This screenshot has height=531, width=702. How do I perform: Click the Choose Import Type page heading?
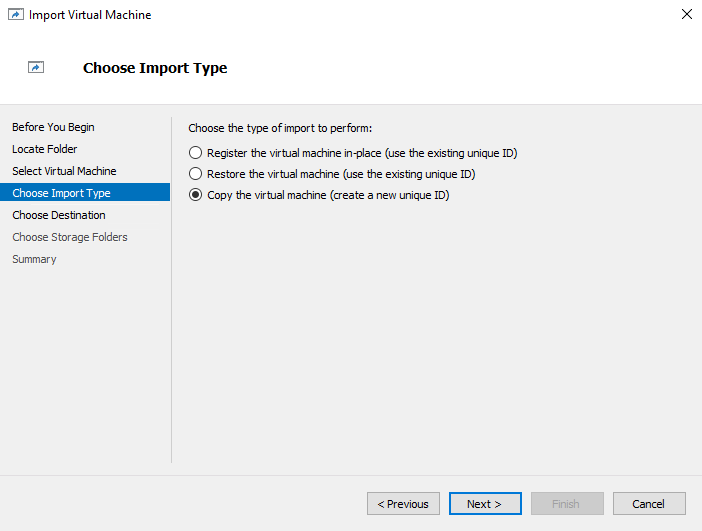coord(155,68)
